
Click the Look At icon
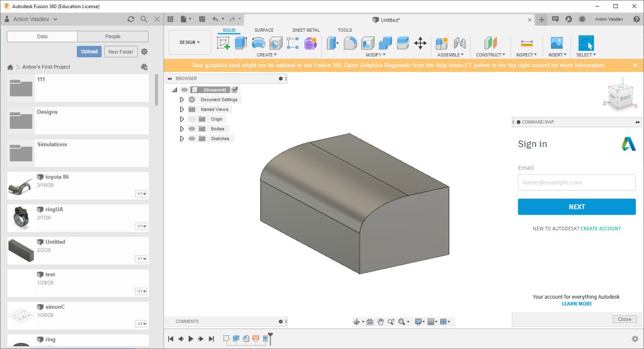coord(370,322)
